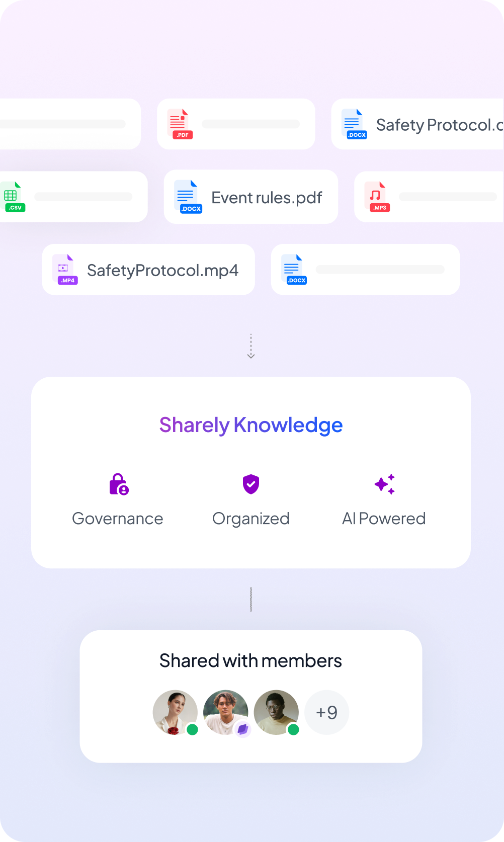Click the +9 more members badge
The width and height of the screenshot is (504, 842).
tap(327, 712)
